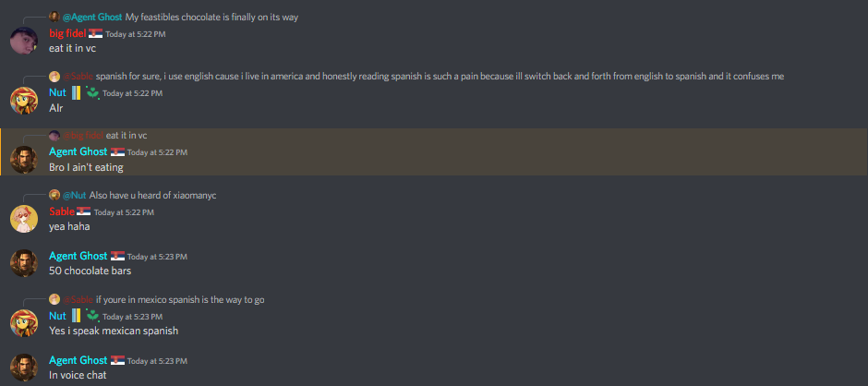Click the flag badge beside big fidel
868x386 pixels.
(95, 34)
